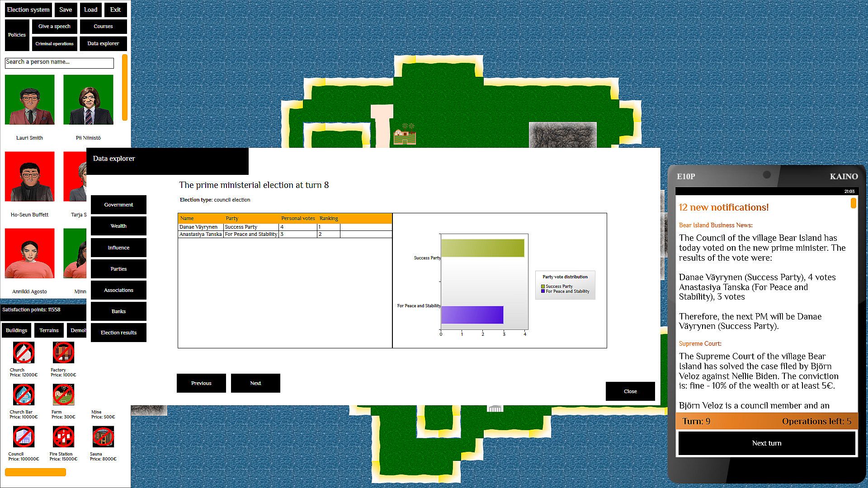Choose the Farm building icon
Viewport: 868px width, 488px height.
pos(63,395)
